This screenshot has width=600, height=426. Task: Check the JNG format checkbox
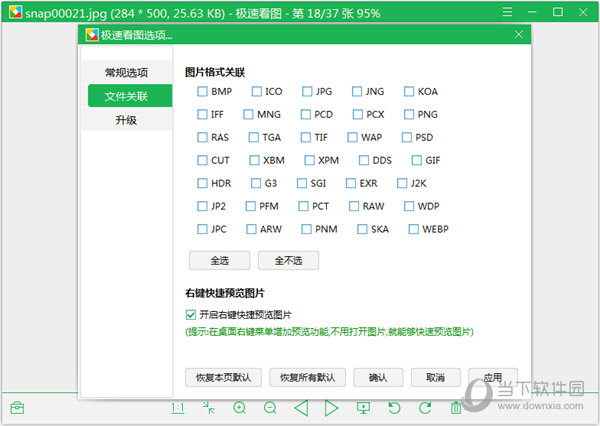point(357,91)
